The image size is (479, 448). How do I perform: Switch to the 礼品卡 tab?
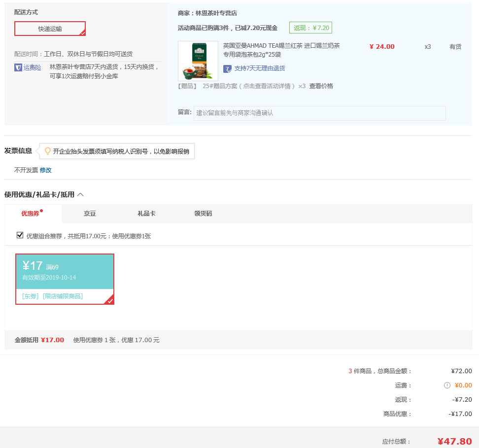(146, 214)
